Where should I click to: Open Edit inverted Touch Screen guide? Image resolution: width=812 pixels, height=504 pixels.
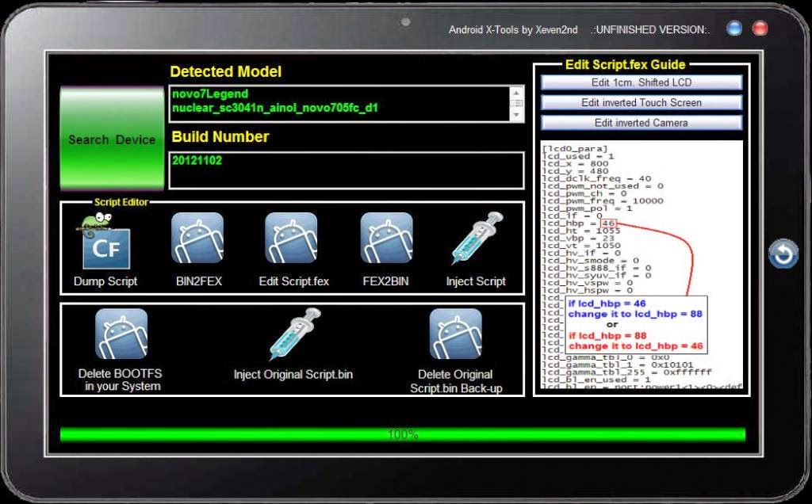641,102
